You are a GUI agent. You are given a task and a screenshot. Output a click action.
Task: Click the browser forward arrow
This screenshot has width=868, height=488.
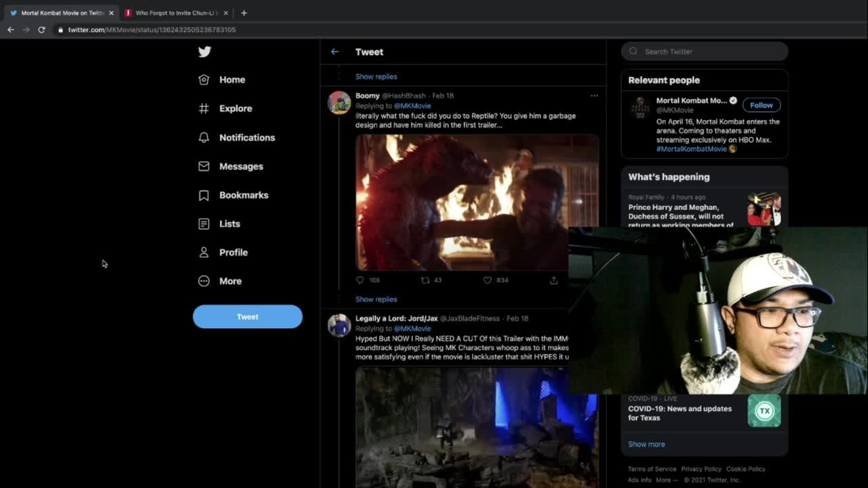(26, 30)
